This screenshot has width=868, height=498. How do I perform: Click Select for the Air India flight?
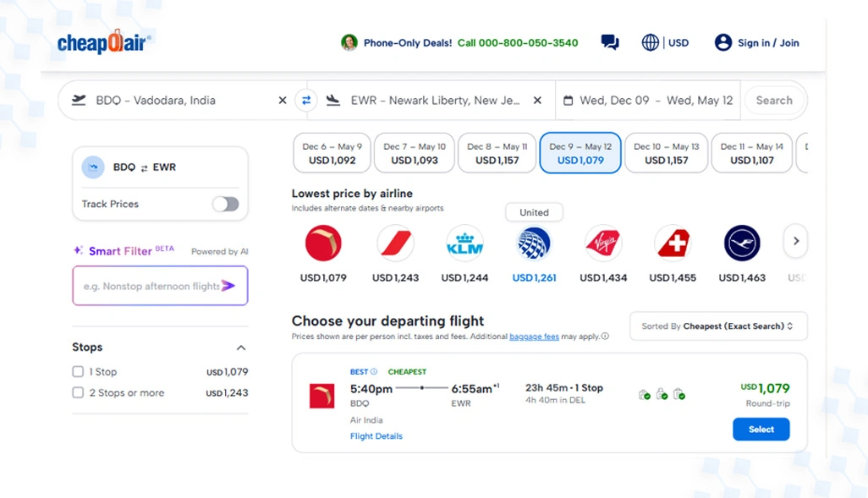click(x=761, y=430)
